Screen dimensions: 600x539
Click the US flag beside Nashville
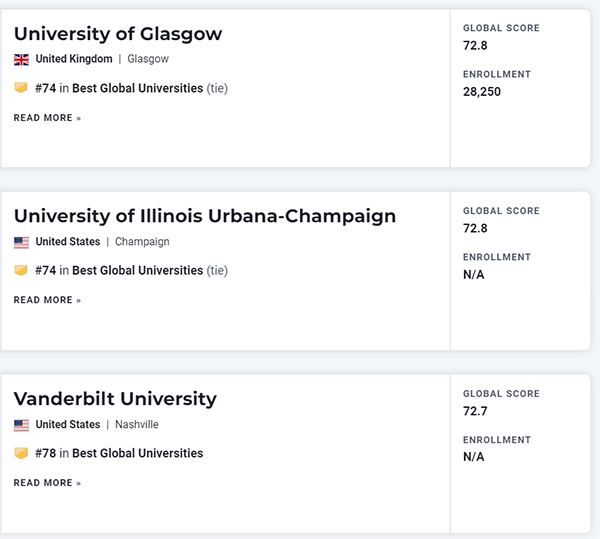[21, 425]
